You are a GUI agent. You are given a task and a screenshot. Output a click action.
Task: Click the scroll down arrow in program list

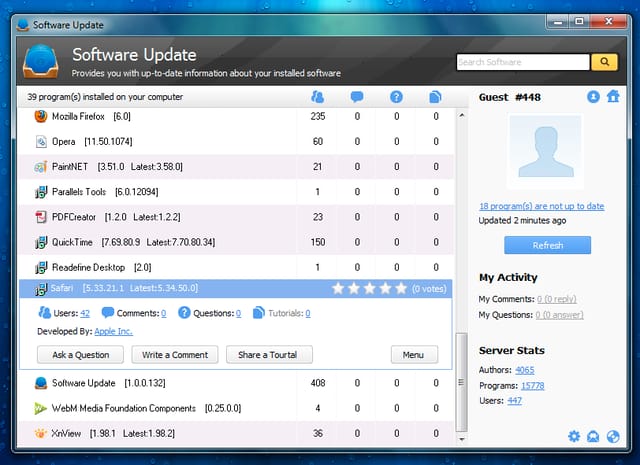coord(462,439)
